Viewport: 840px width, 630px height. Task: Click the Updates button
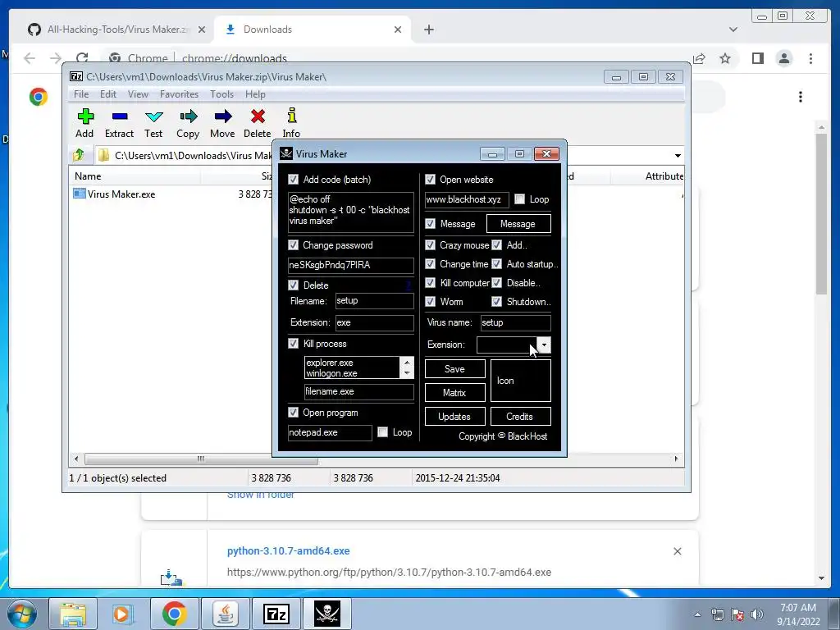tap(454, 416)
